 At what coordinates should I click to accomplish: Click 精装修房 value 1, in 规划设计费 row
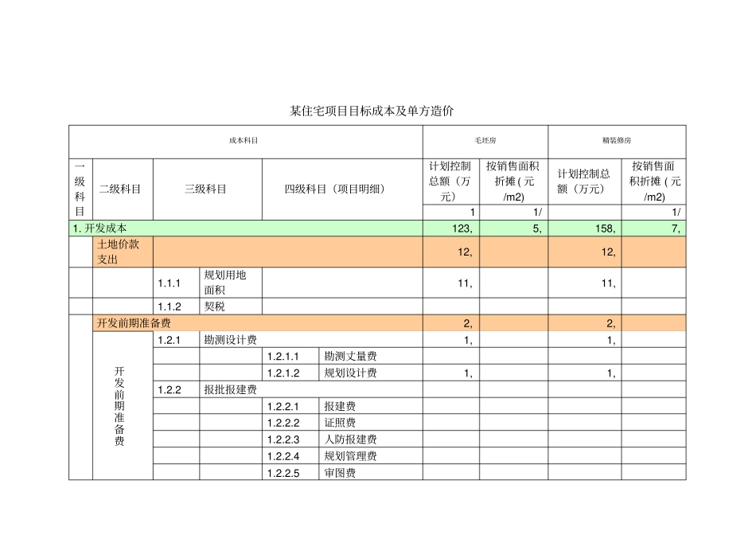(611, 373)
